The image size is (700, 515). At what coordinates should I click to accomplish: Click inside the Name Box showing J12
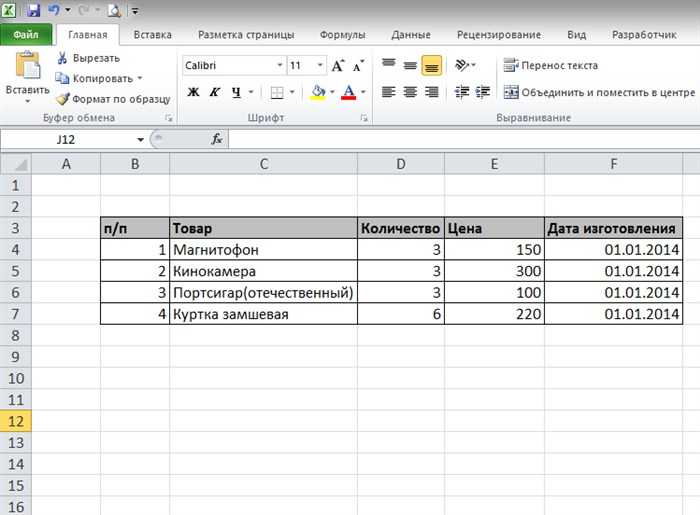66,140
